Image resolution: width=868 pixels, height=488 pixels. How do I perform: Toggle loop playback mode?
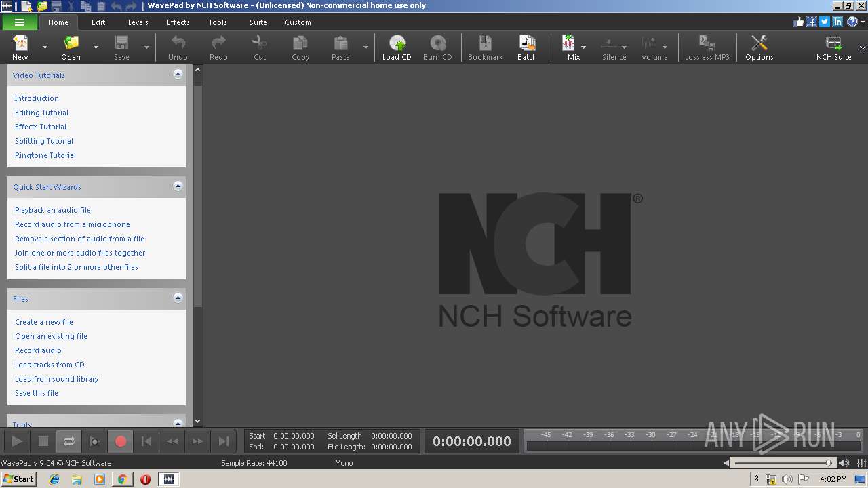[69, 441]
